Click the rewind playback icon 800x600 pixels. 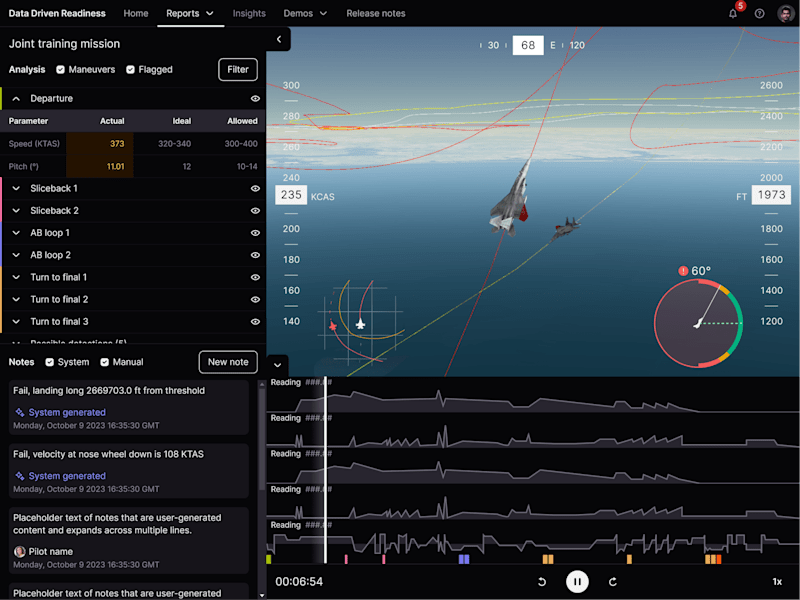pyautogui.click(x=542, y=582)
